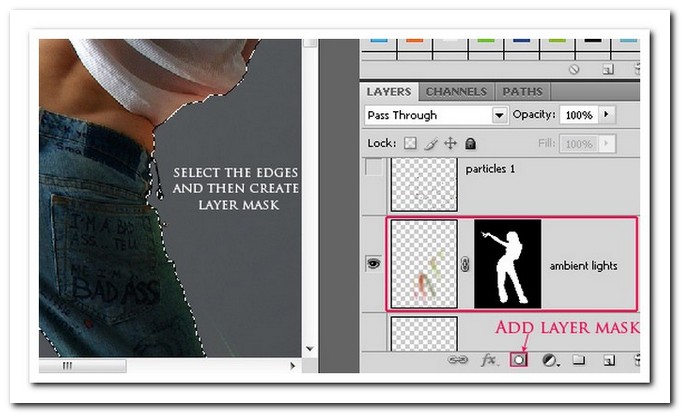Click the Opacity 100% field
The image size is (681, 414).
(579, 115)
